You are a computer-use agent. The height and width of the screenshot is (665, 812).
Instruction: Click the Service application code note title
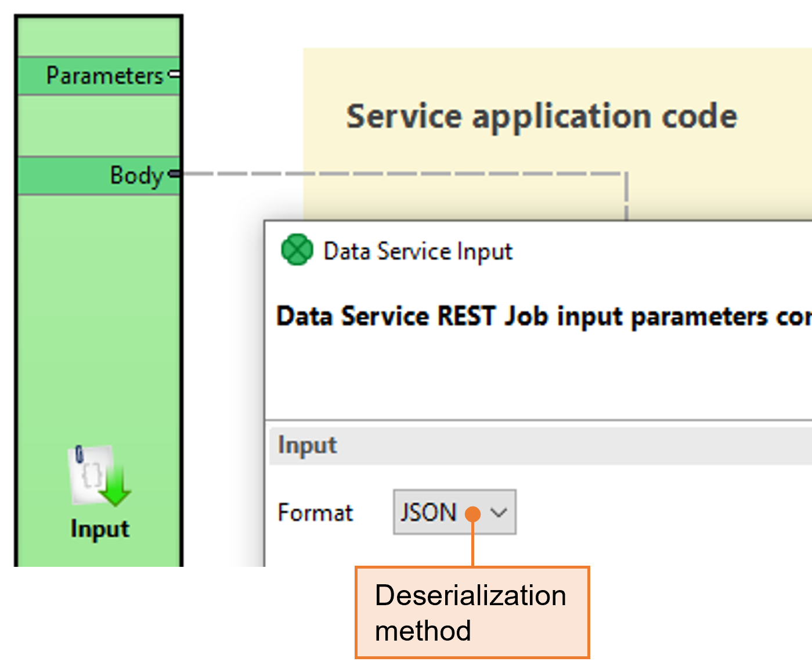pyautogui.click(x=541, y=116)
